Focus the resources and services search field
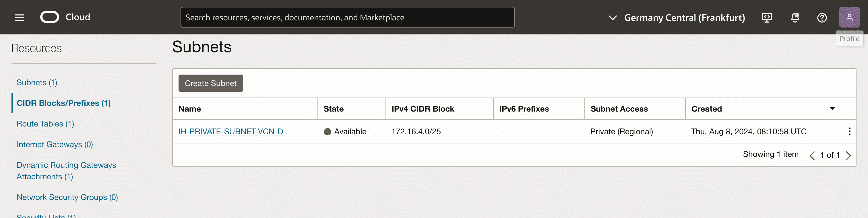Screen dimensions: 868x218 click(x=347, y=17)
